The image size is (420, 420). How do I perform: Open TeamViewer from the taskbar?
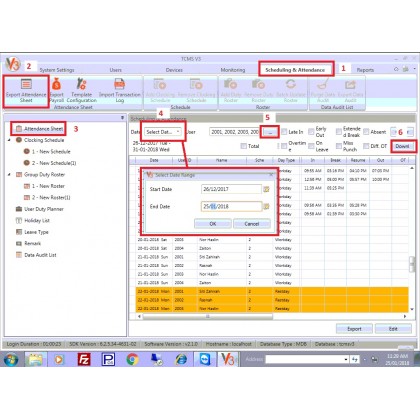pos(204,359)
